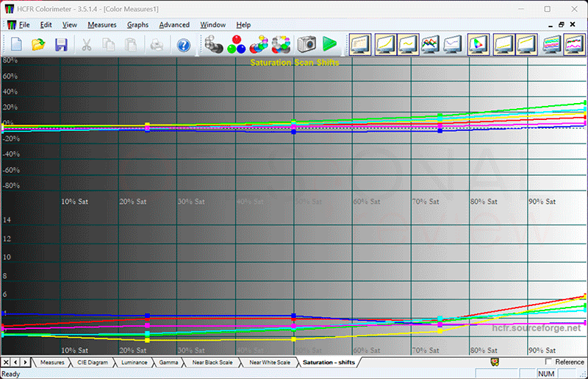Open a file with folder icon
This screenshot has height=379, width=588.
pyautogui.click(x=39, y=45)
